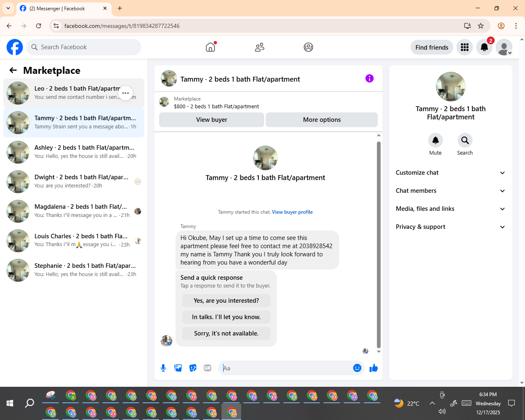This screenshot has height=420, width=525.
Task: Click the weather widget showing 22°C
Action: (407, 403)
